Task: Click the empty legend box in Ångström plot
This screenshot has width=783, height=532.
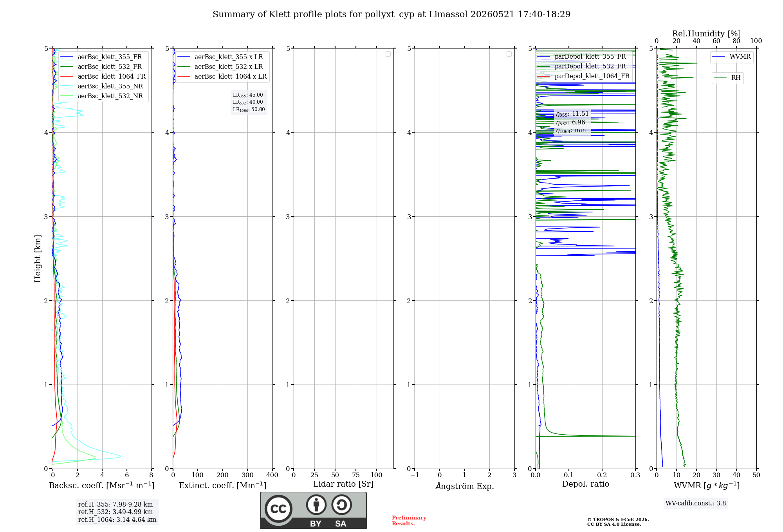Action: tap(509, 54)
